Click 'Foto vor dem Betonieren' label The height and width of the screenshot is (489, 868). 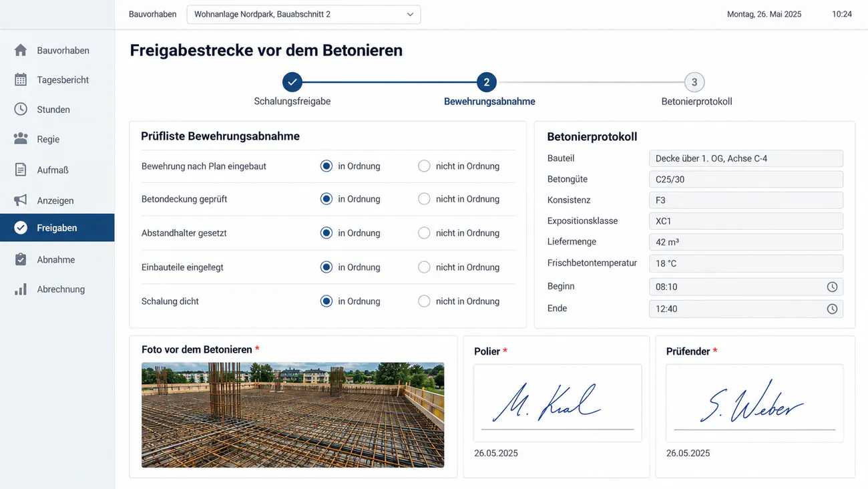click(x=197, y=349)
